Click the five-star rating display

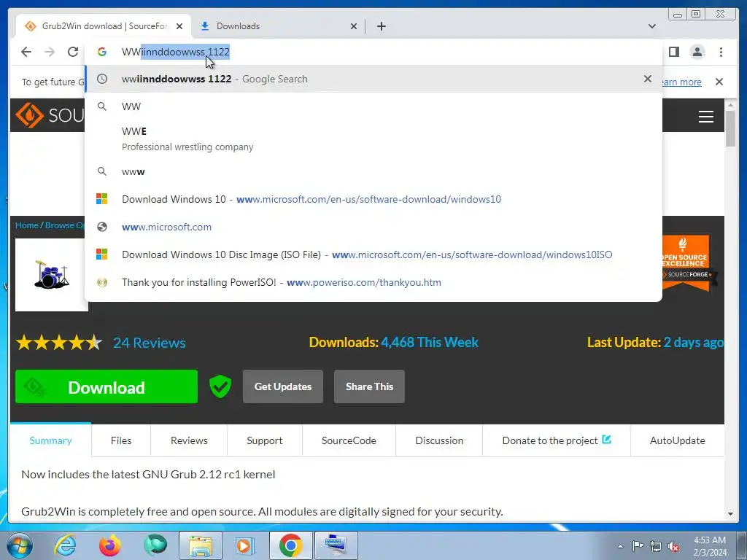coord(59,343)
